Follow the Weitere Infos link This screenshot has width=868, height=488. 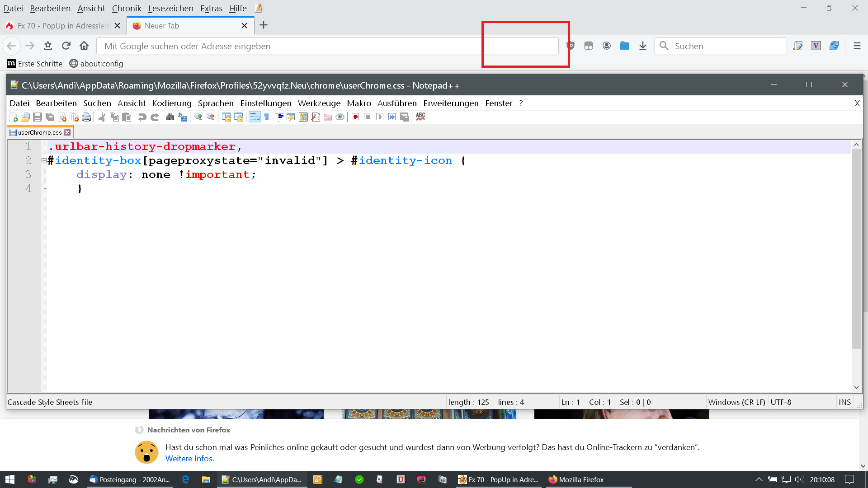[189, 459]
